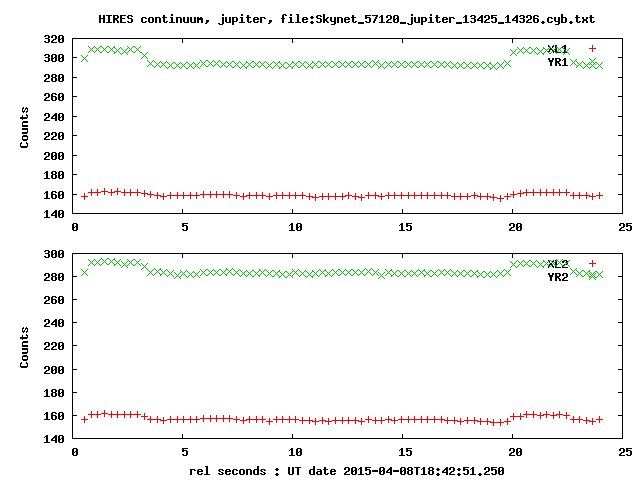Click the 140 y-axis tick on upper plot
Viewport: 640px width, 480px height.
click(54, 214)
